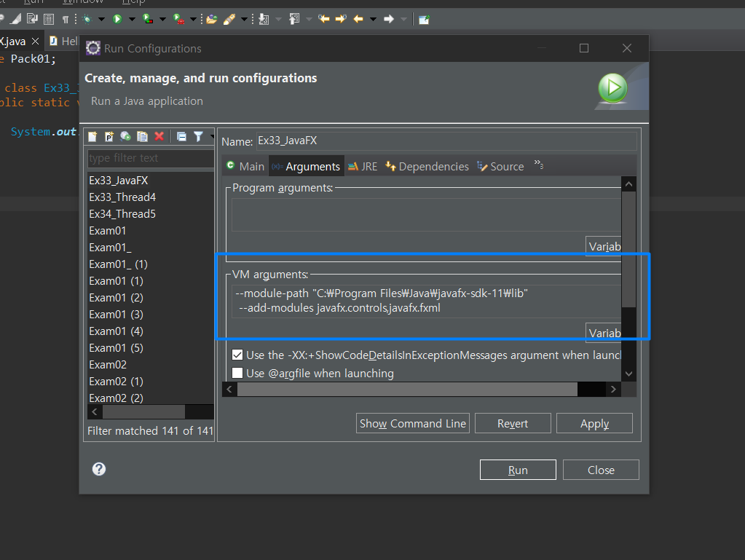Close the Run Configurations dialog via Close button
The width and height of the screenshot is (745, 560).
click(601, 470)
